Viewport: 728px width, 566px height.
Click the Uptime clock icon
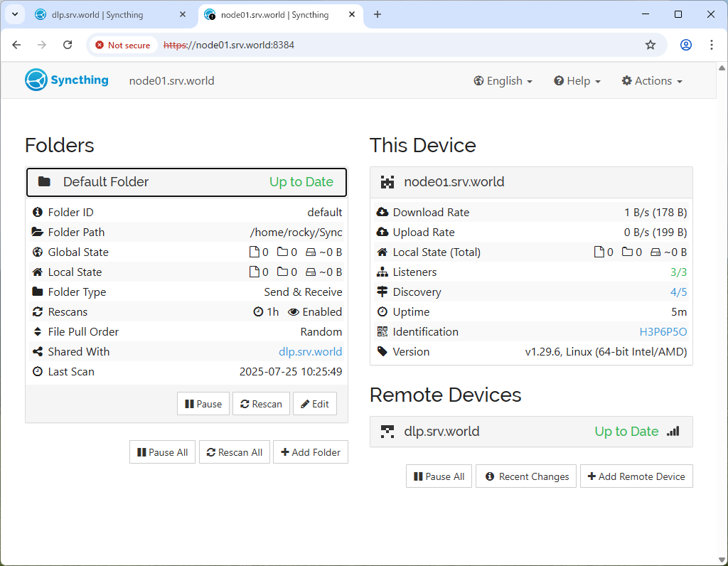pos(382,311)
